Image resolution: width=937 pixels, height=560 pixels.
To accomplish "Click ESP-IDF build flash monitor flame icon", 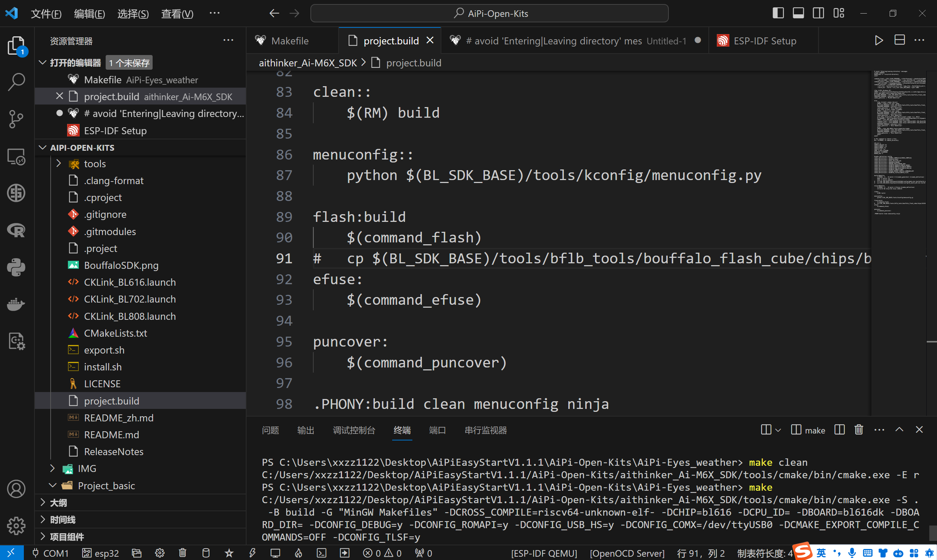I will point(298,553).
